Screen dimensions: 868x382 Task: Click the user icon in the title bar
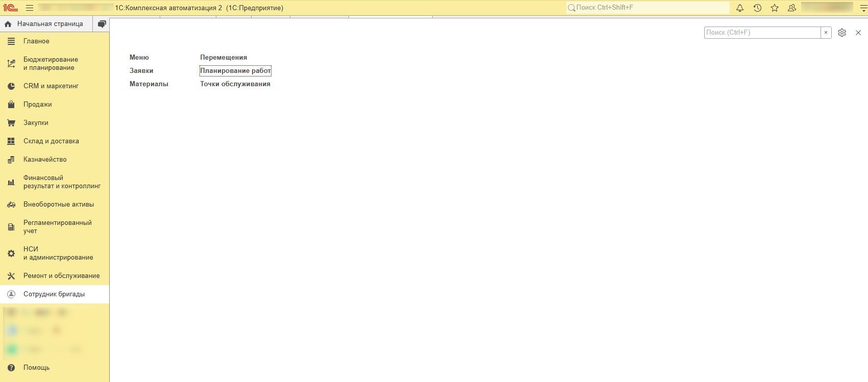coord(792,8)
